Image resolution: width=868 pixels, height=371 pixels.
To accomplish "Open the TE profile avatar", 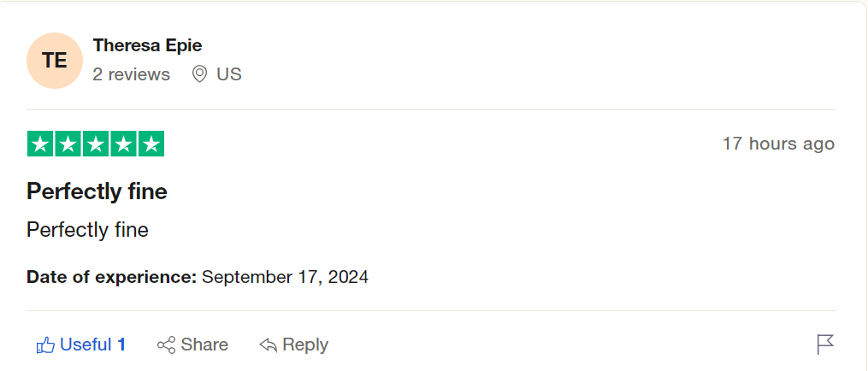I will [55, 61].
